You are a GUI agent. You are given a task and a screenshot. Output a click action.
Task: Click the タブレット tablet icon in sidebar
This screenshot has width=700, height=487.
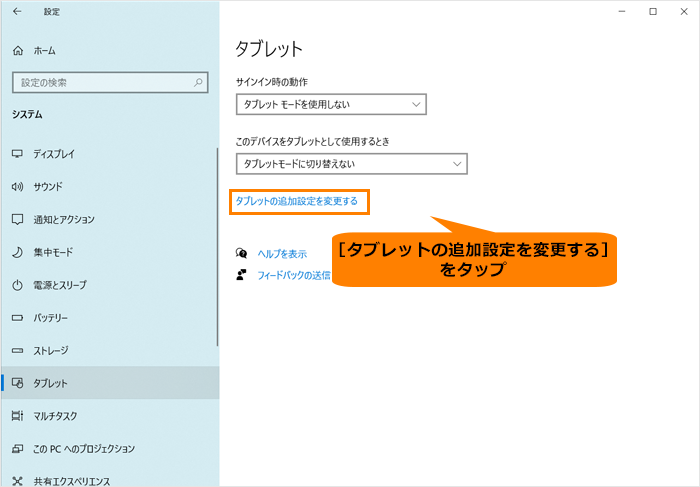17,383
